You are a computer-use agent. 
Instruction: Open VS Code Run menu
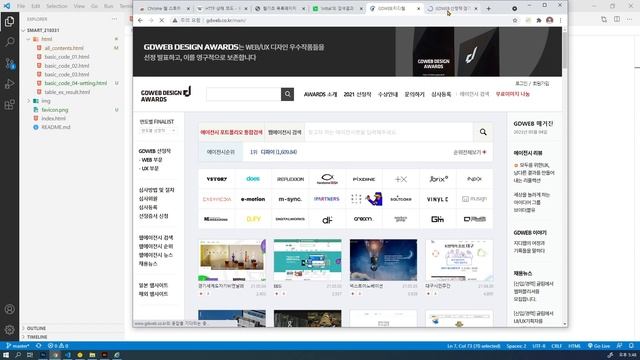[x=109, y=6]
